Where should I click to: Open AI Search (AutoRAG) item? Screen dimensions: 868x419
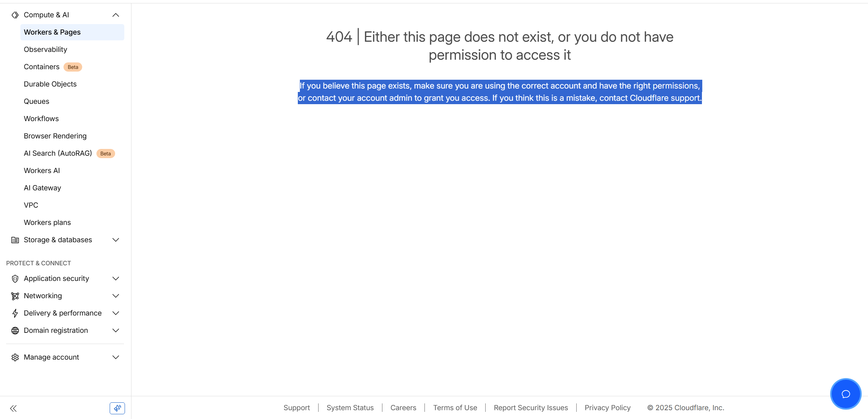58,153
